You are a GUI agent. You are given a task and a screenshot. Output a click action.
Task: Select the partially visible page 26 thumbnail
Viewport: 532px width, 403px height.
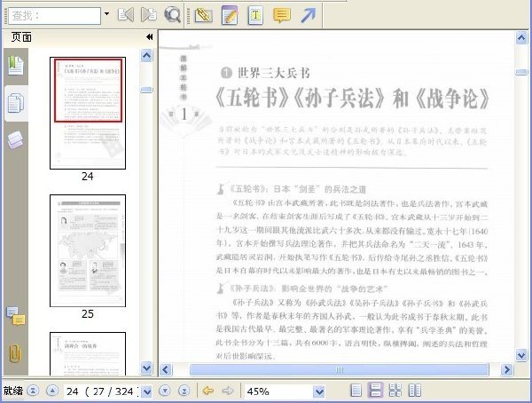tap(88, 353)
